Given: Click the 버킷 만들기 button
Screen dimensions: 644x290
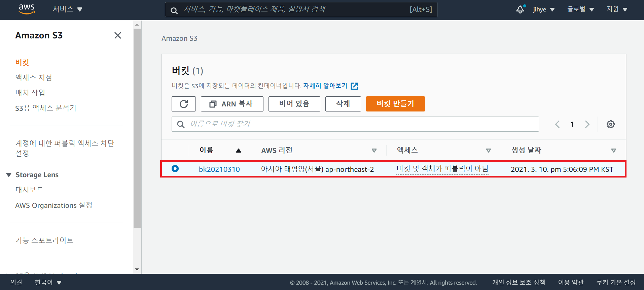Looking at the screenshot, I should click(x=395, y=104).
